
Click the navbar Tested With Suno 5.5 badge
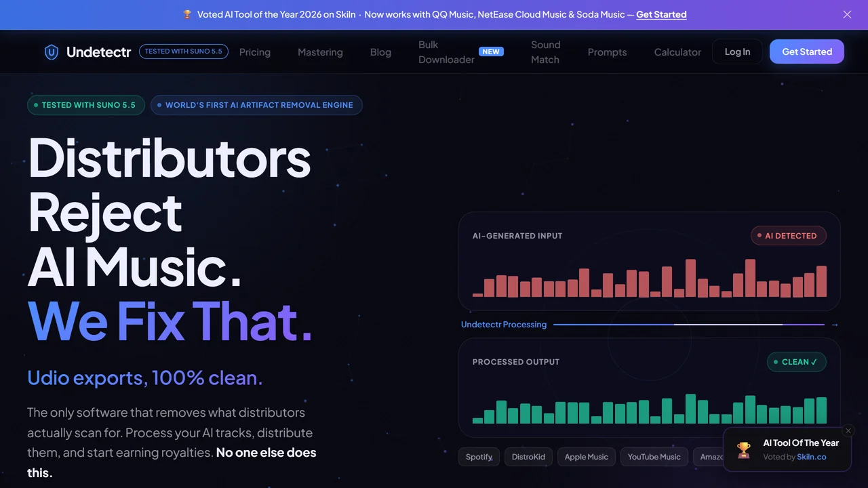(184, 52)
